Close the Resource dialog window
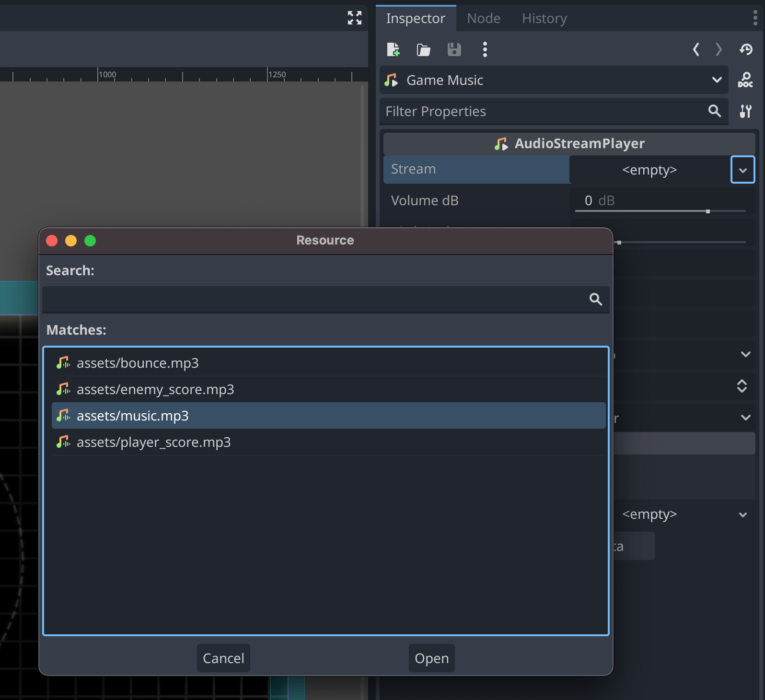Viewport: 765px width, 700px height. tap(52, 241)
